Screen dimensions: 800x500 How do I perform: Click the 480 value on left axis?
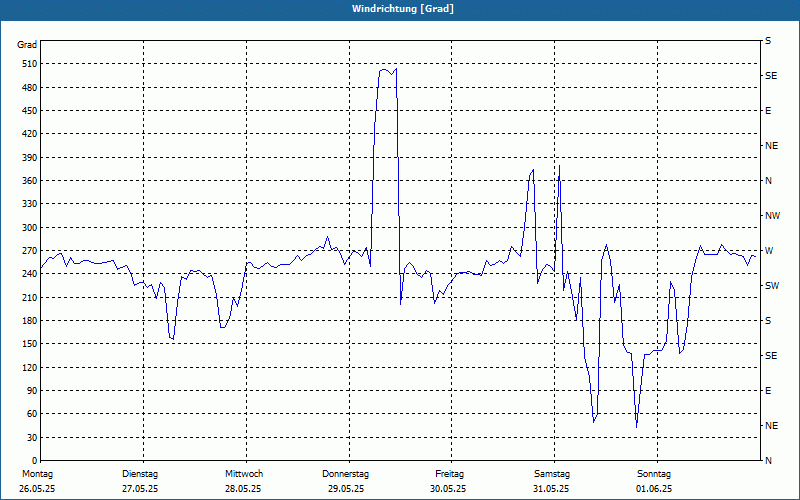tap(30, 88)
